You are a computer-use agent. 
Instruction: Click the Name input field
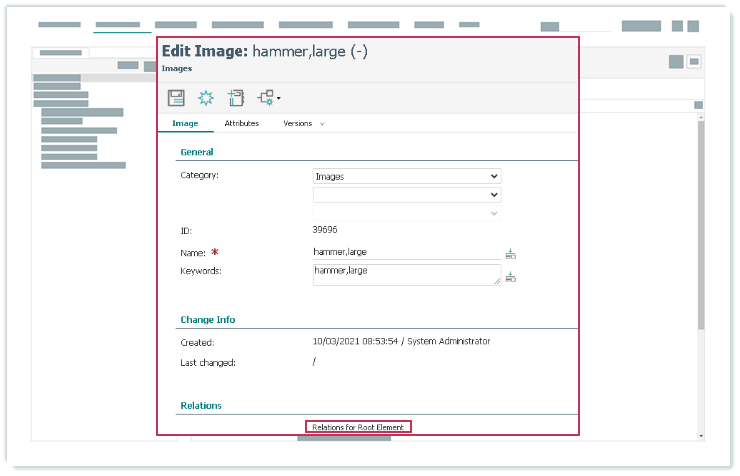[406, 253]
